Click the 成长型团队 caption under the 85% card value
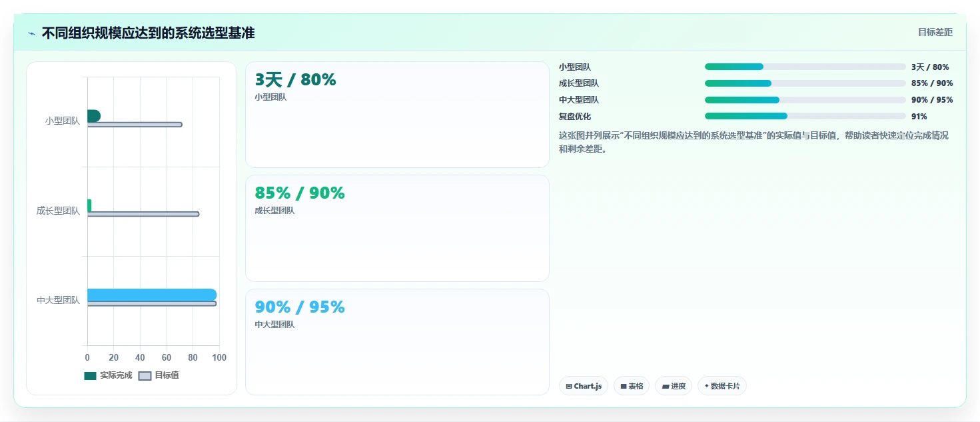Image resolution: width=980 pixels, height=422 pixels. tap(274, 211)
